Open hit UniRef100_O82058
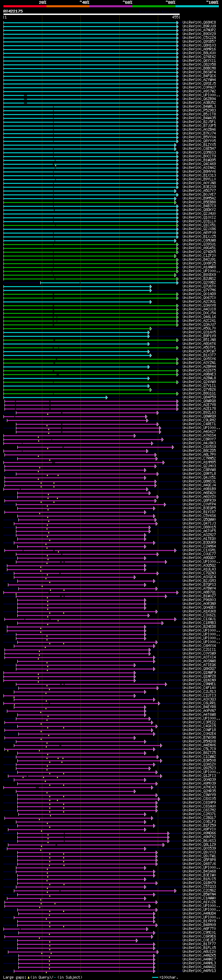 tap(199, 64)
